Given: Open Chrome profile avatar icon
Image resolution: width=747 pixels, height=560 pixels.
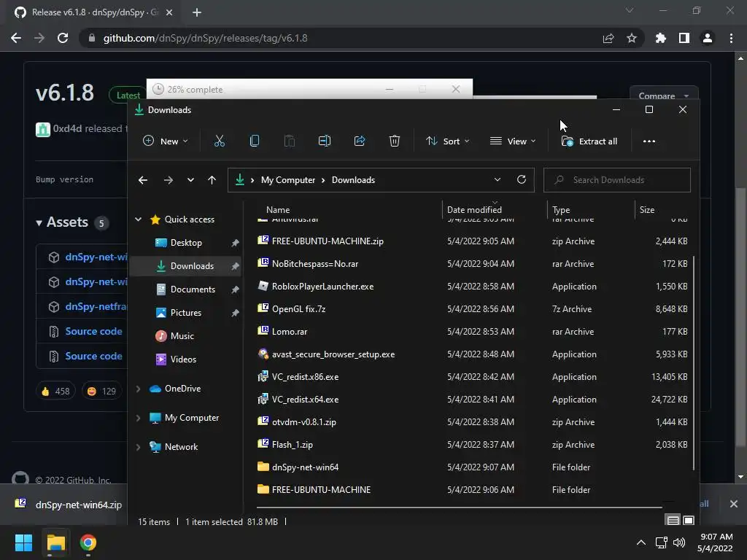Looking at the screenshot, I should 708,38.
